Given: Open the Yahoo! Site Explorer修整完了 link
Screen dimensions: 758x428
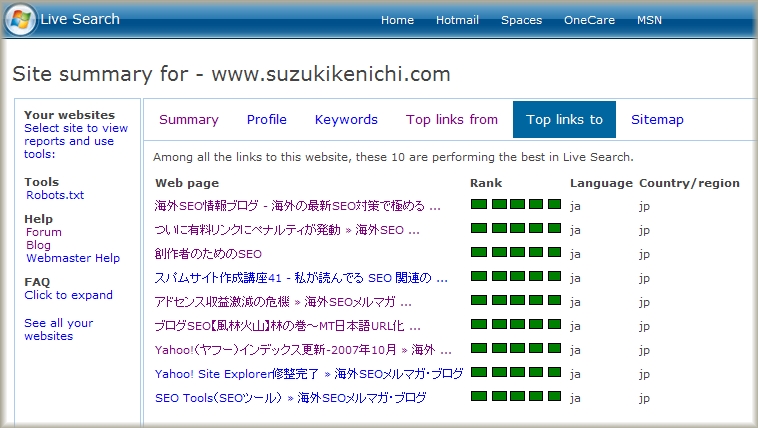Looking at the screenshot, I should click(309, 374).
